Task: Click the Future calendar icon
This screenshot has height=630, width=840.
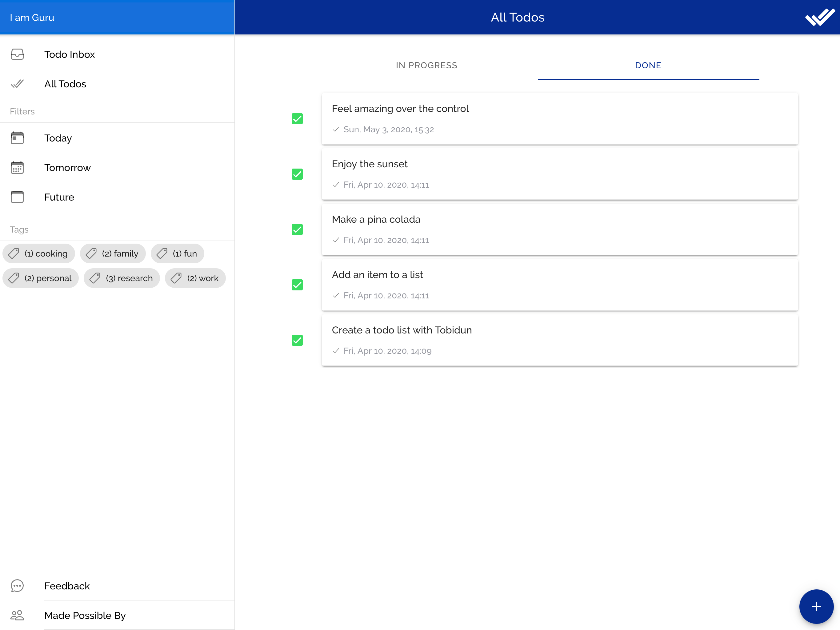Action: point(17,197)
